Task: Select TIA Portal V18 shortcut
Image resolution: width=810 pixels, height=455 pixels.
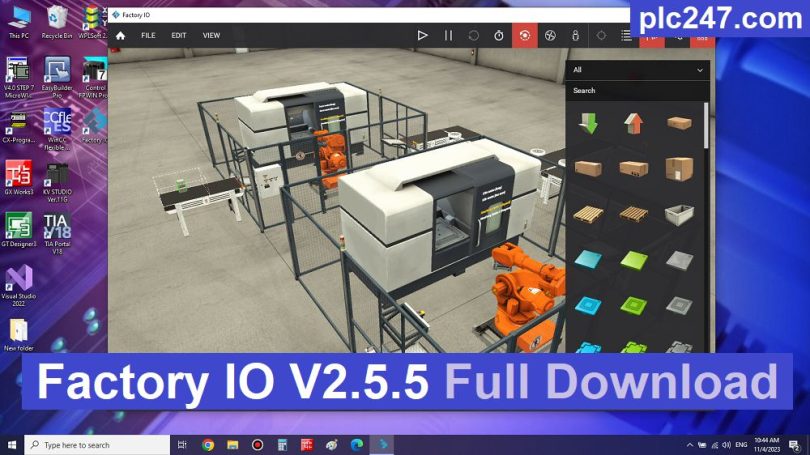Action: [57, 233]
